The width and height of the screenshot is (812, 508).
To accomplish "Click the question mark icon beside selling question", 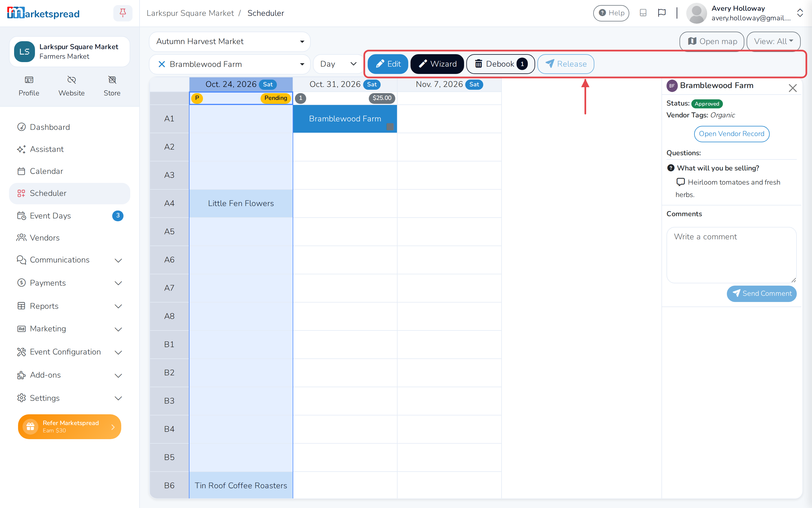I will 670,168.
